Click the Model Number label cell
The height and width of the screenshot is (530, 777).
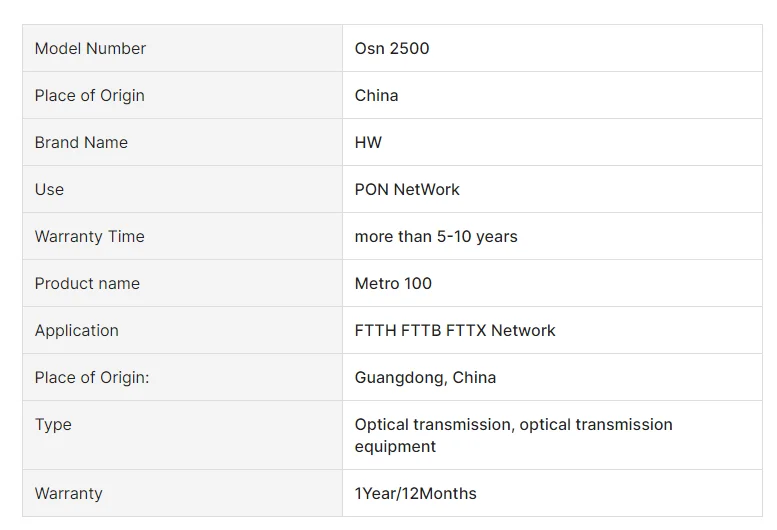[182, 48]
